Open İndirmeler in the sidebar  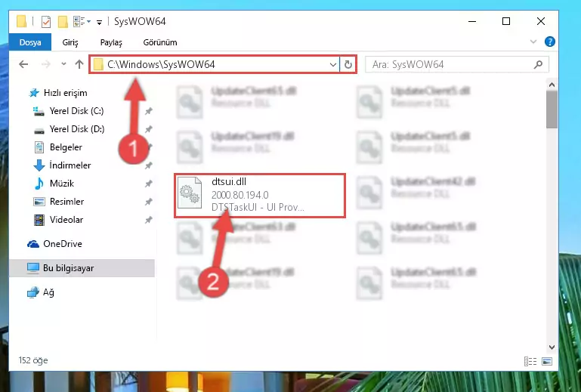pyautogui.click(x=70, y=165)
